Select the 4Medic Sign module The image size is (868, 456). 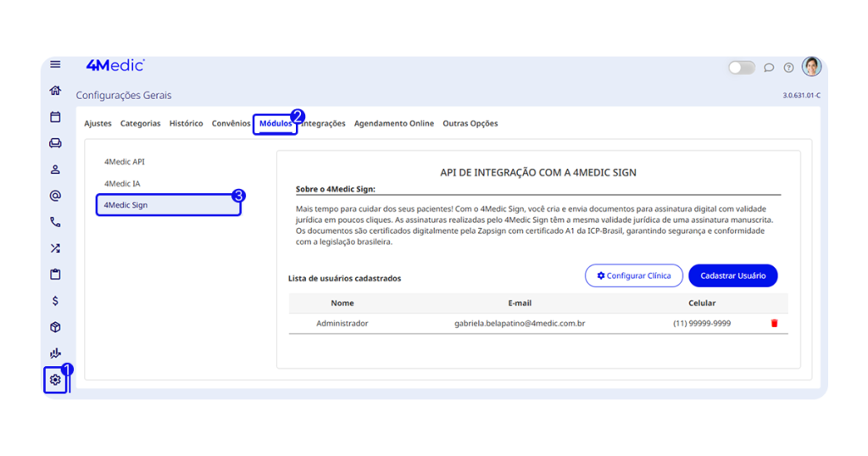coord(169,205)
